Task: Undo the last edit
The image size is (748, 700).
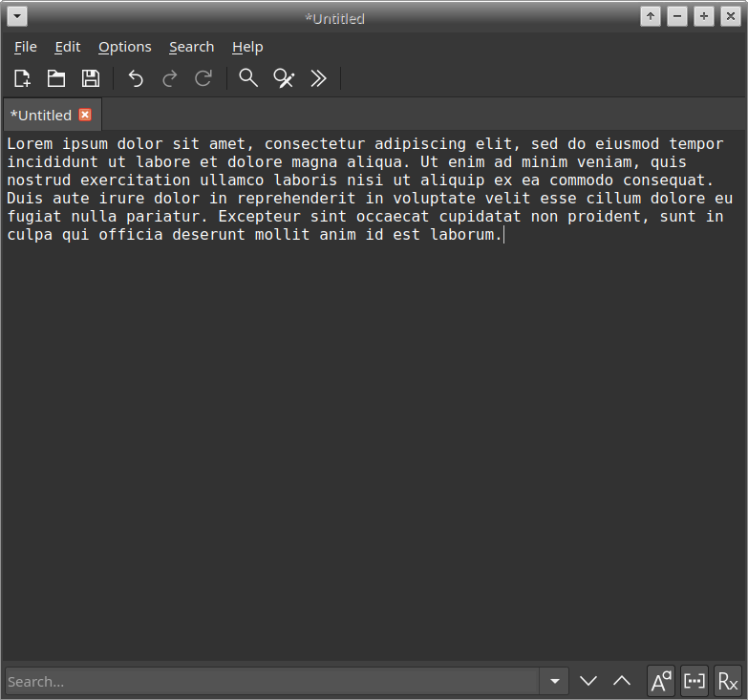Action: [136, 78]
